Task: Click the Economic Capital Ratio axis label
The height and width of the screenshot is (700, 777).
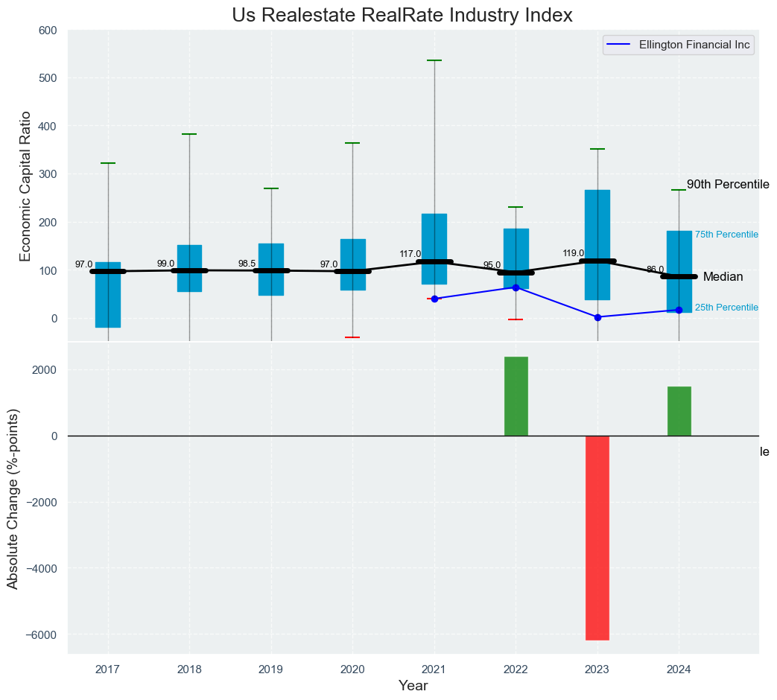Action: coord(25,186)
